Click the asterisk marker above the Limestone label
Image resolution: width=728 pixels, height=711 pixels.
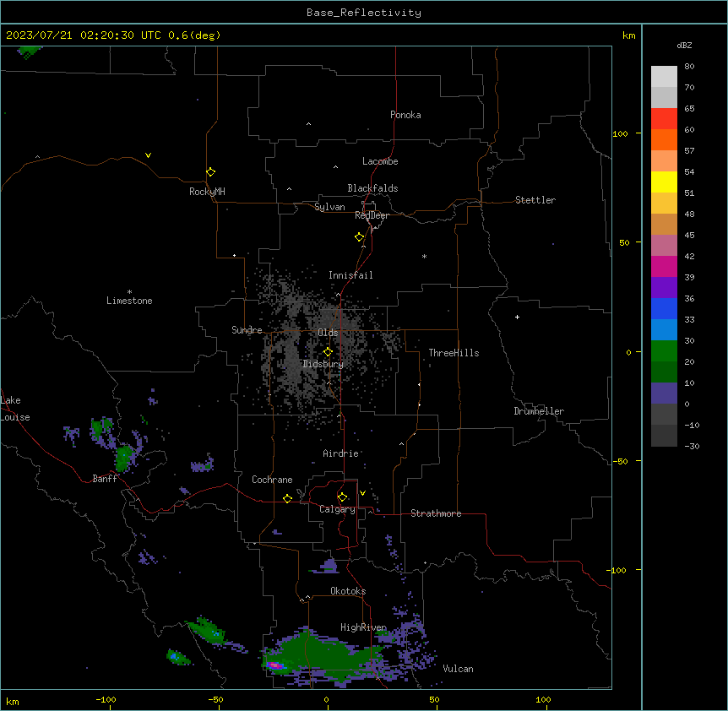point(129,292)
